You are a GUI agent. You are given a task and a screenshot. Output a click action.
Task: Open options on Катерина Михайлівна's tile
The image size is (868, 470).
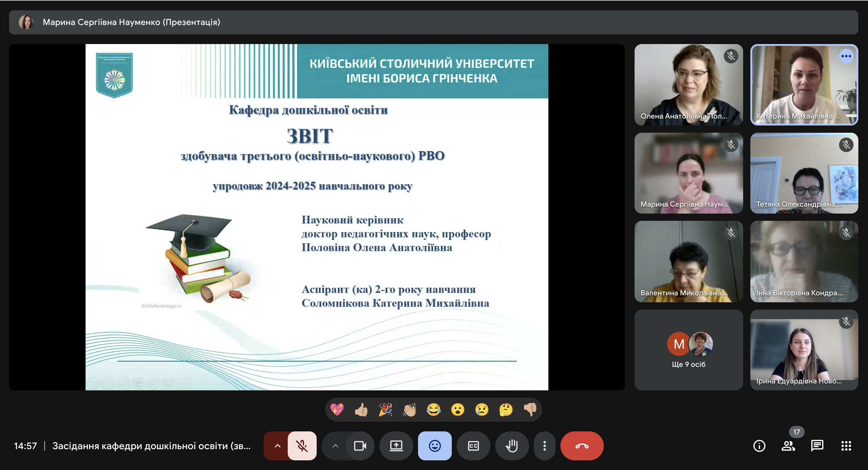846,56
